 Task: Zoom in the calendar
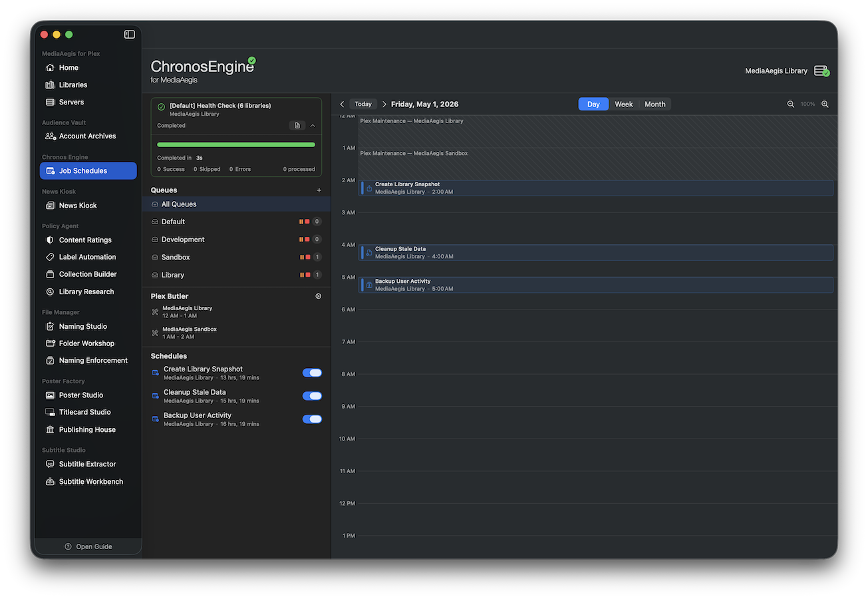pyautogui.click(x=825, y=104)
